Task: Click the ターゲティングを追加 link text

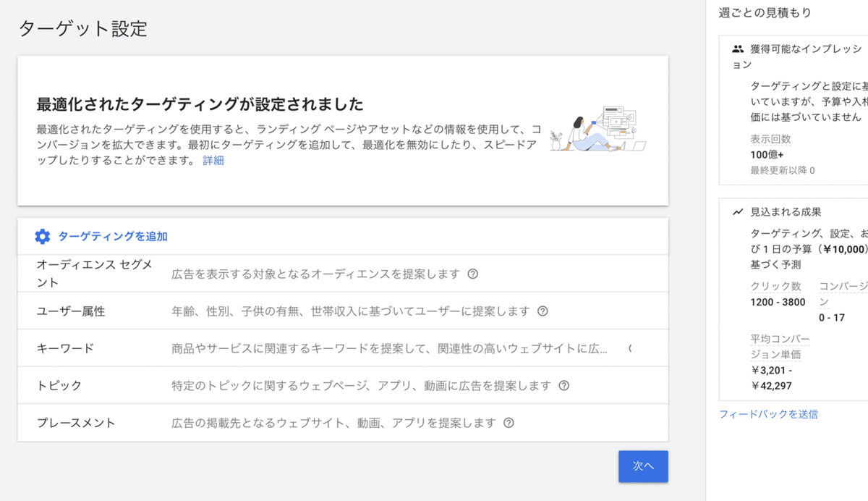Action: (113, 236)
